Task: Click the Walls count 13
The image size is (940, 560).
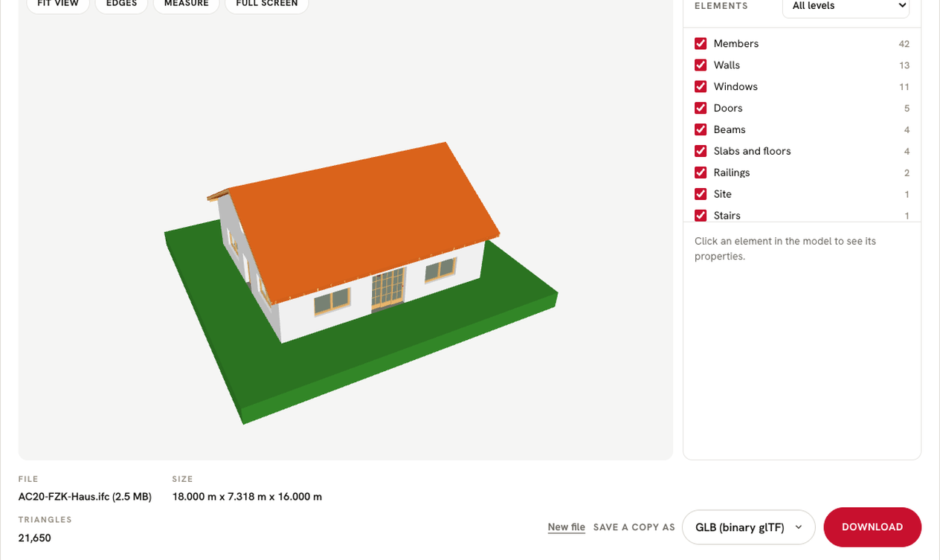Action: click(904, 65)
